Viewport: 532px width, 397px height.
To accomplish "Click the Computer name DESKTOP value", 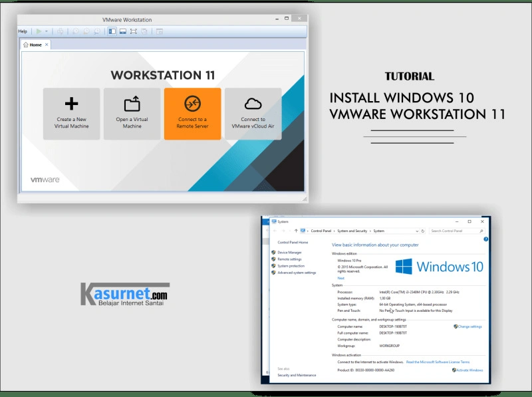I will coord(393,327).
